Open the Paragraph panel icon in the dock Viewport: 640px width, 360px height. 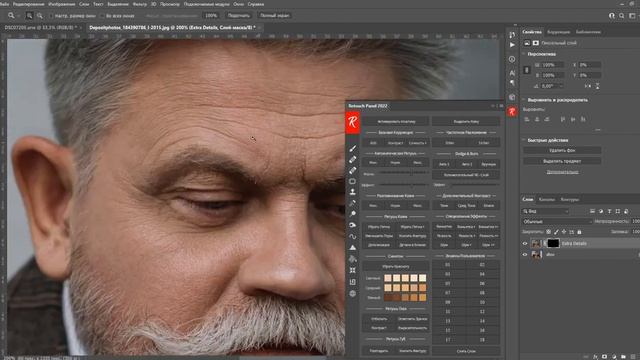point(512,82)
